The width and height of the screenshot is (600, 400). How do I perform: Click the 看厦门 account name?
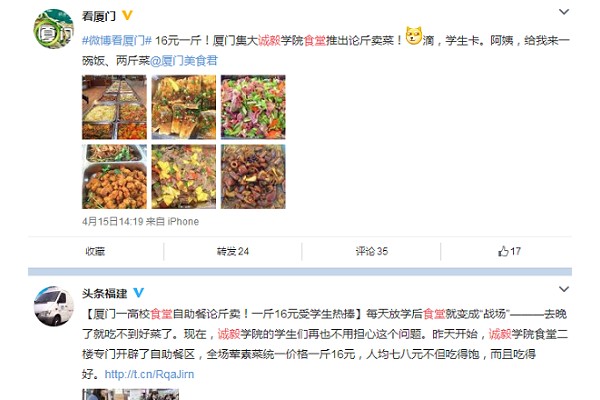[x=99, y=16]
